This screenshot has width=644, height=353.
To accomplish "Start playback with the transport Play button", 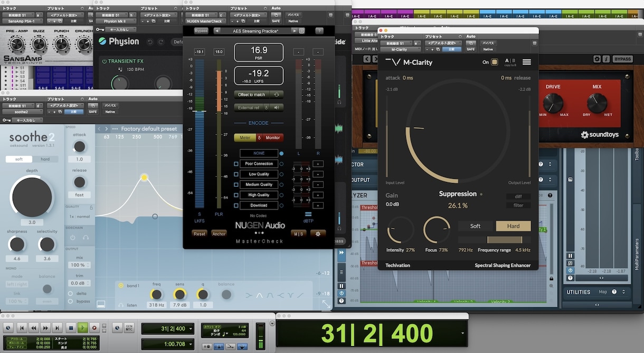I will (83, 328).
